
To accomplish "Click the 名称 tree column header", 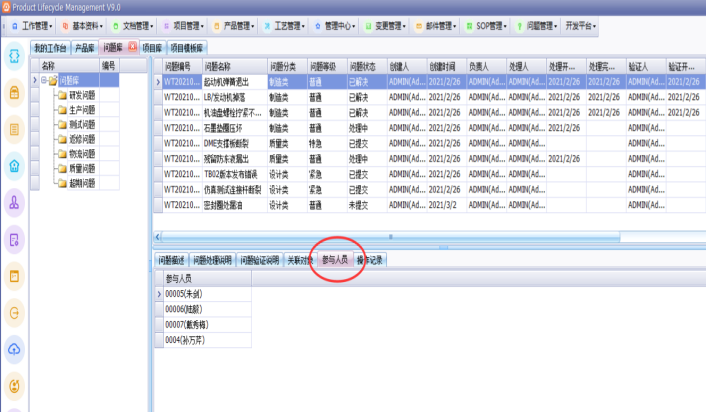I will tap(69, 66).
